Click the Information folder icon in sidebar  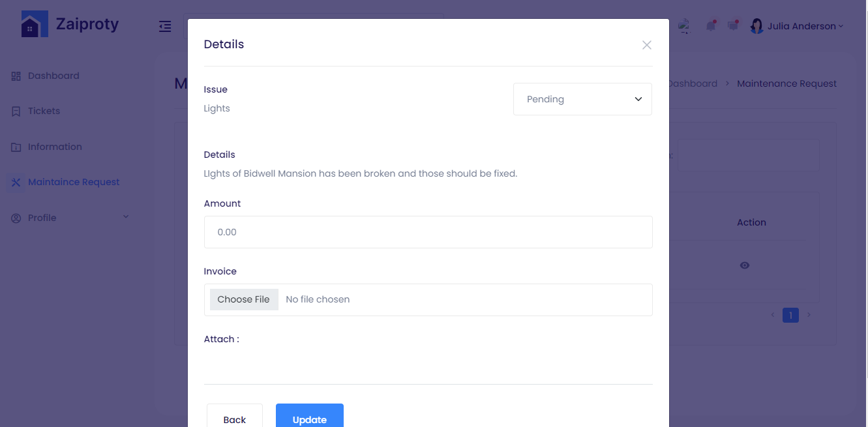click(16, 147)
